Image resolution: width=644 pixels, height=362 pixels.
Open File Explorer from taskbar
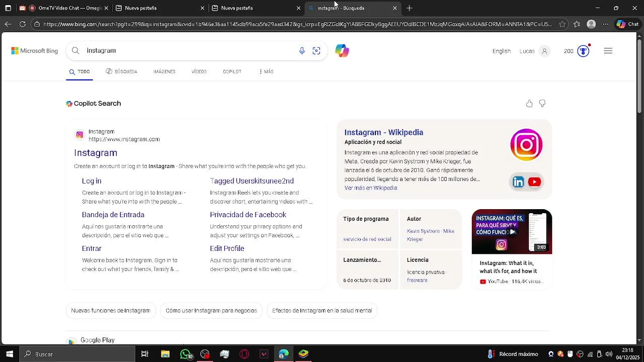coord(165,354)
